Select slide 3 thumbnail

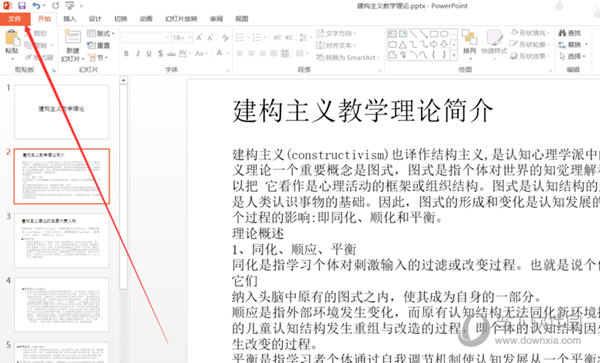pyautogui.click(x=62, y=241)
